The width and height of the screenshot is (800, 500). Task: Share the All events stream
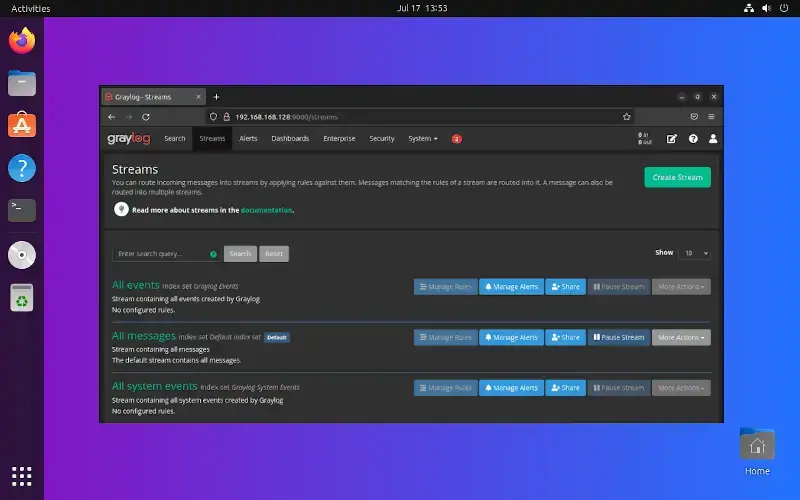pos(565,287)
